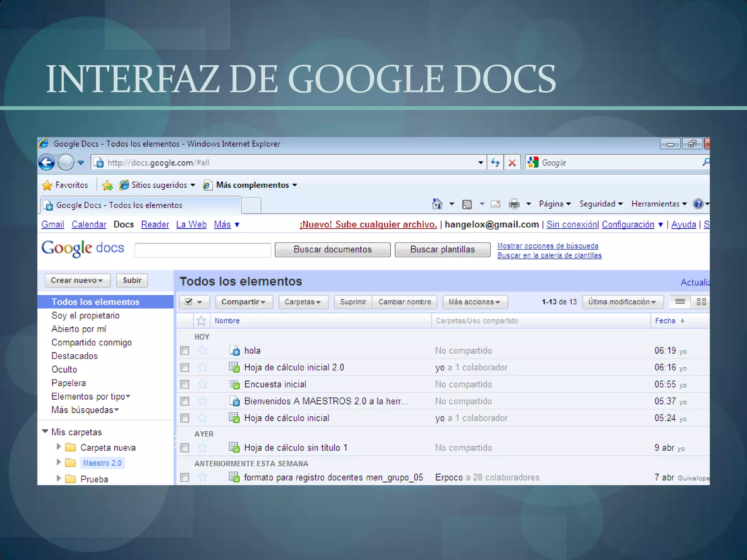Toggle the select-all checkbox dropdown
The height and width of the screenshot is (560, 747).
[194, 302]
